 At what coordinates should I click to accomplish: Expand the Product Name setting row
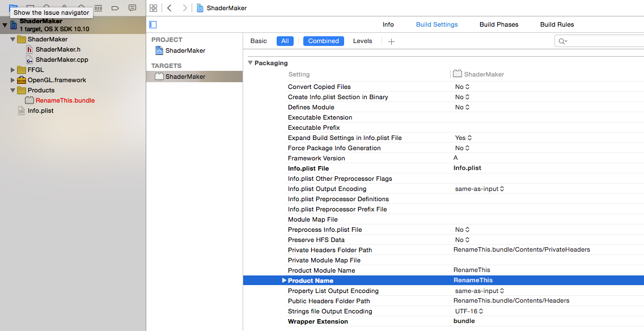[284, 281]
